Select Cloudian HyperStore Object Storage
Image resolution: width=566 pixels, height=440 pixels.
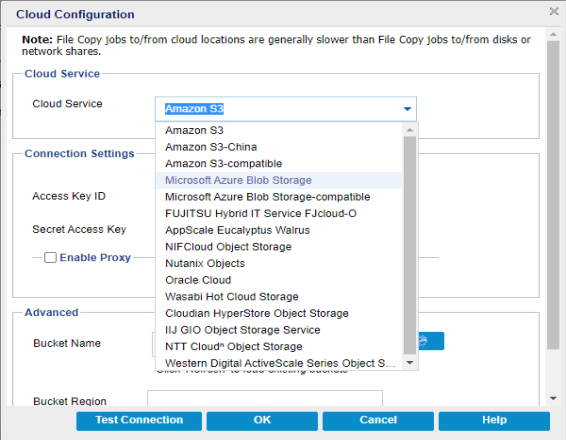(x=279, y=313)
